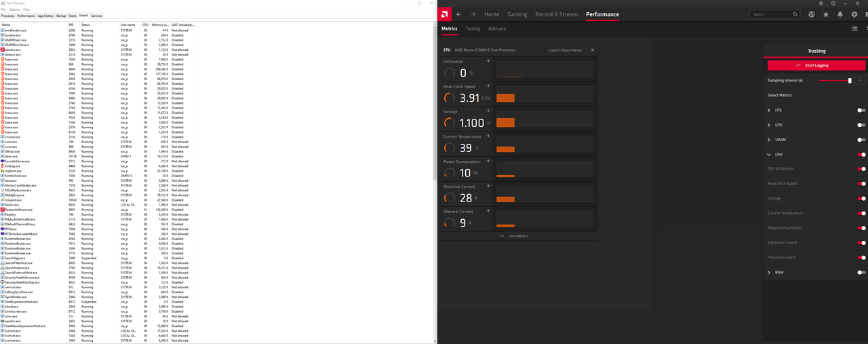Click the plus icon on the Voltage card

click(x=488, y=111)
